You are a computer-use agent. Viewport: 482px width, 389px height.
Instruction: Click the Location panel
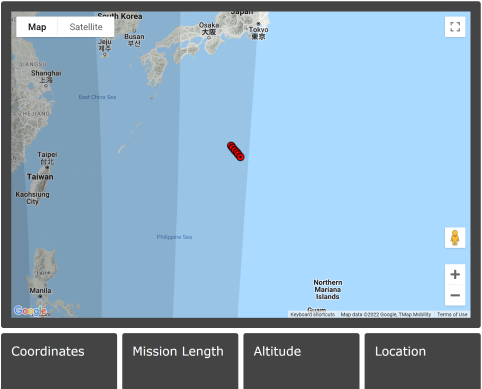point(423,361)
